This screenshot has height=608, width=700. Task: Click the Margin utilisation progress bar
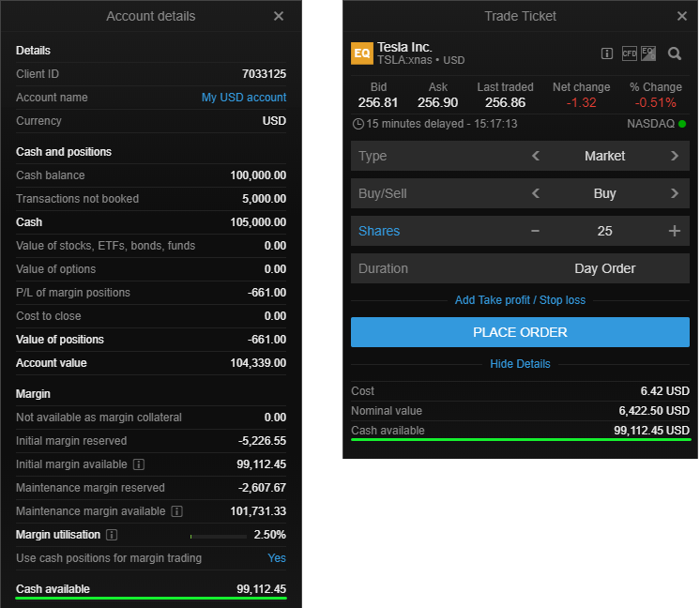(x=219, y=537)
